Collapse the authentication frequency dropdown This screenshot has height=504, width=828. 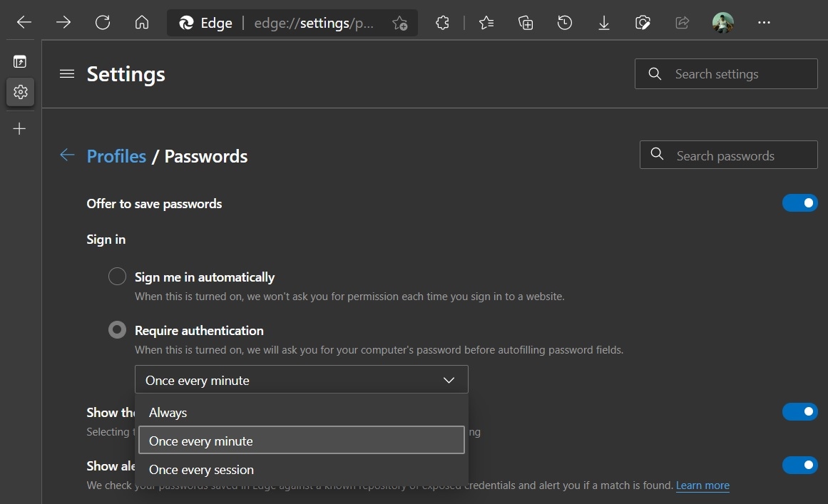click(449, 379)
